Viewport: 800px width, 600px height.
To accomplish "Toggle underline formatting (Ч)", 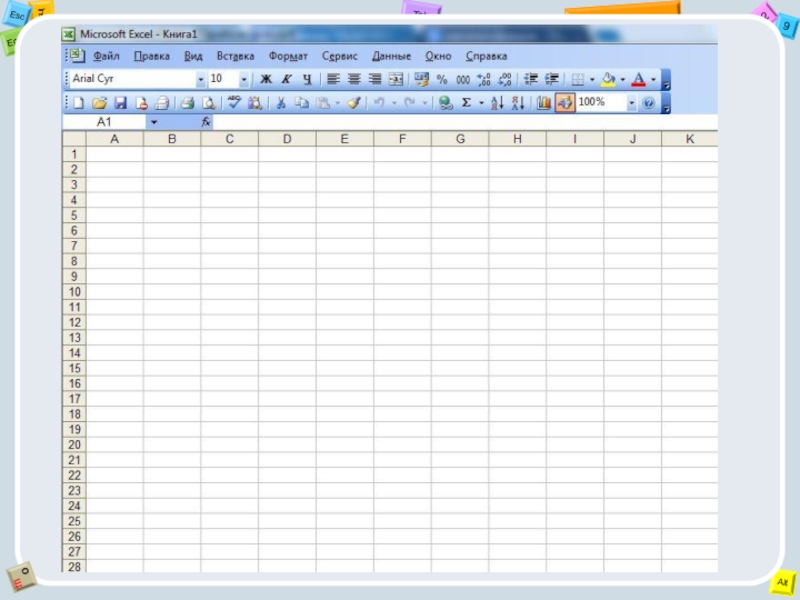I will 306,79.
